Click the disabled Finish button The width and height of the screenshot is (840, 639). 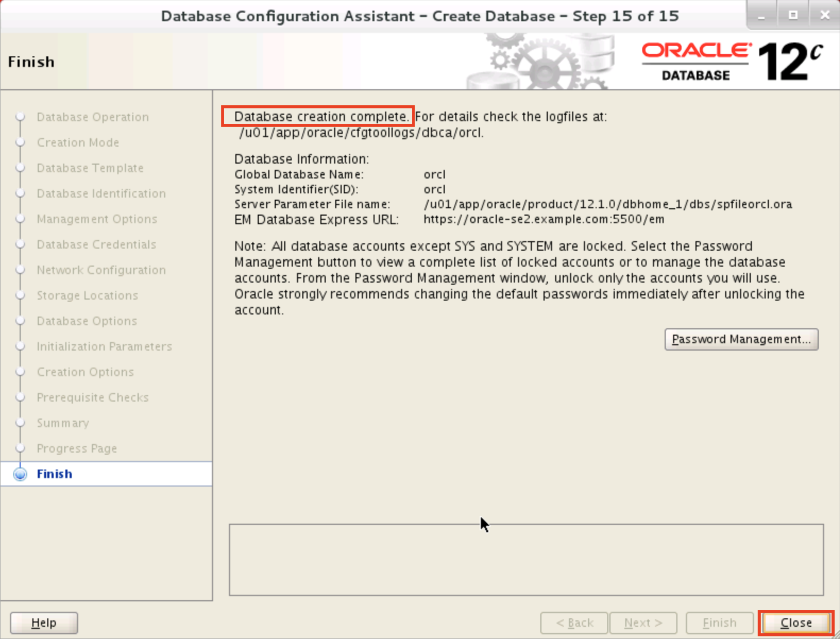pyautogui.click(x=719, y=623)
